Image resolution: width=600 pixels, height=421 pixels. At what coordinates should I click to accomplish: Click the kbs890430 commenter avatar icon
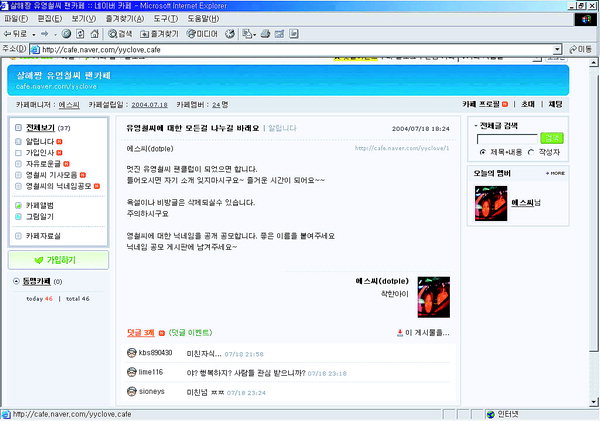132,353
